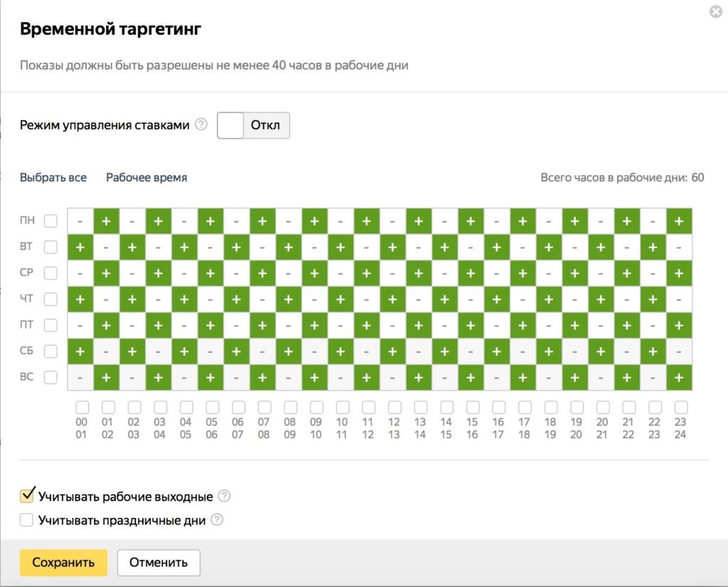This screenshot has width=728, height=587.
Task: Select the Рабочее время preset
Action: tap(146, 176)
